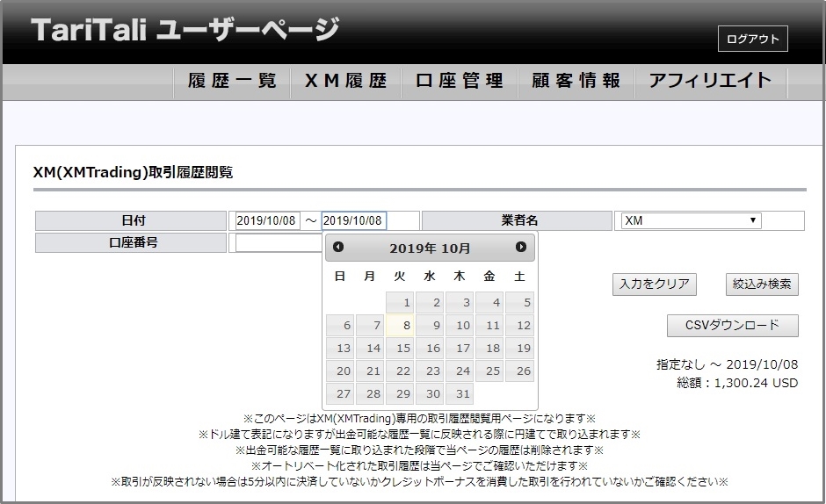Viewport: 826px width, 504px height.
Task: Click the 指定なし ～ 2019/10/08 range text
Action: coord(727,364)
